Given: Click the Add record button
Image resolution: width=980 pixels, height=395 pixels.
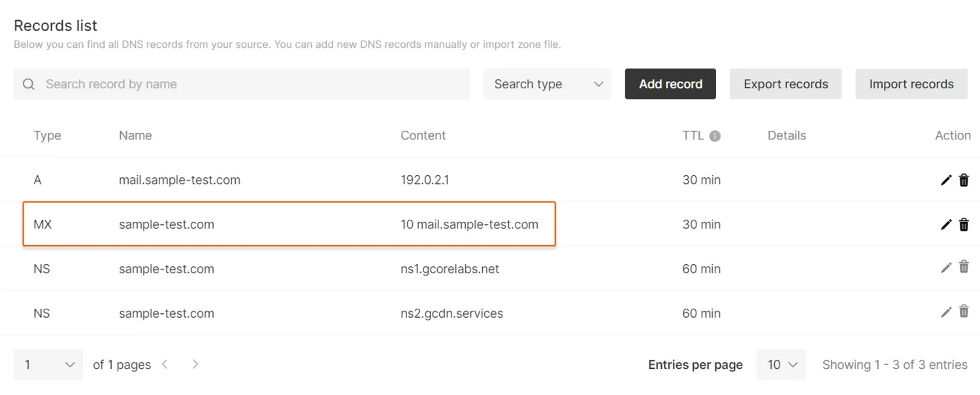Looking at the screenshot, I should (670, 84).
